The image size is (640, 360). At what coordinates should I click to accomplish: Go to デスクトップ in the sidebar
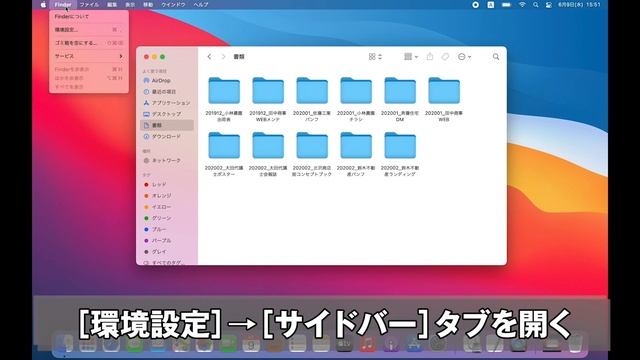[x=167, y=114]
